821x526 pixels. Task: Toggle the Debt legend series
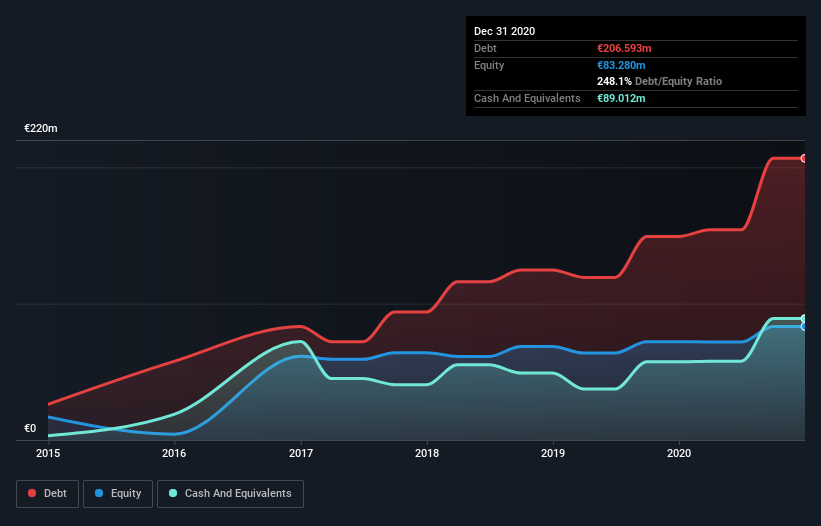click(48, 494)
